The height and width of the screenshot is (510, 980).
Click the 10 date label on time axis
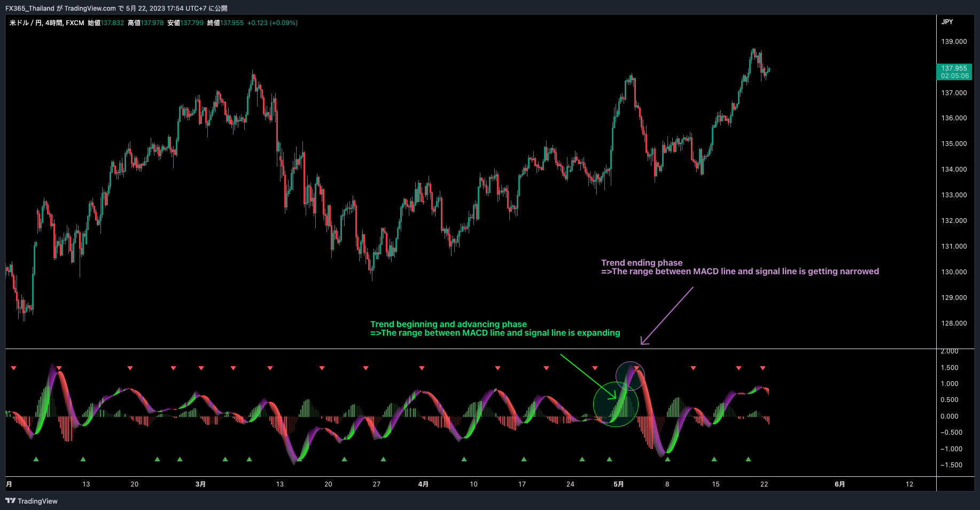click(473, 484)
